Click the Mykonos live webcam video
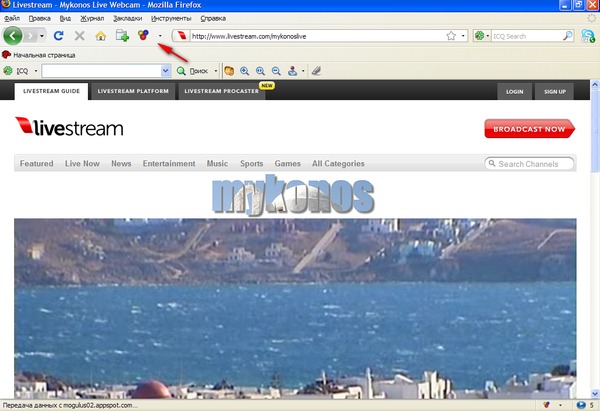Image resolution: width=600 pixels, height=411 pixels. 295,308
